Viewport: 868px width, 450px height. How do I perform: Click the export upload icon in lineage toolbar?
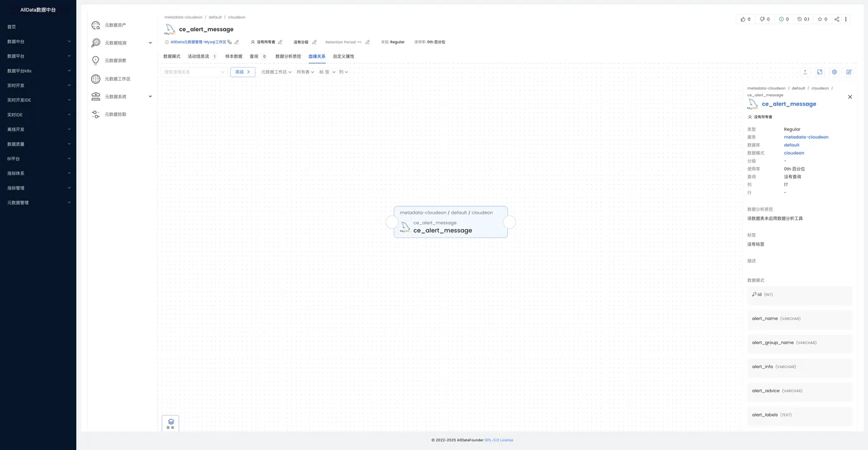coord(805,72)
